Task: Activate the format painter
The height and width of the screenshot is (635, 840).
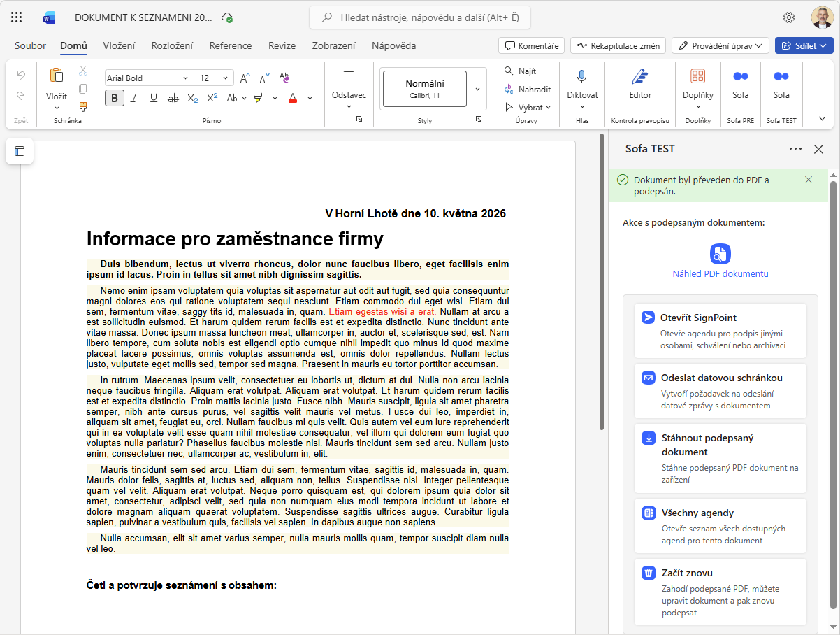Action: [82, 107]
